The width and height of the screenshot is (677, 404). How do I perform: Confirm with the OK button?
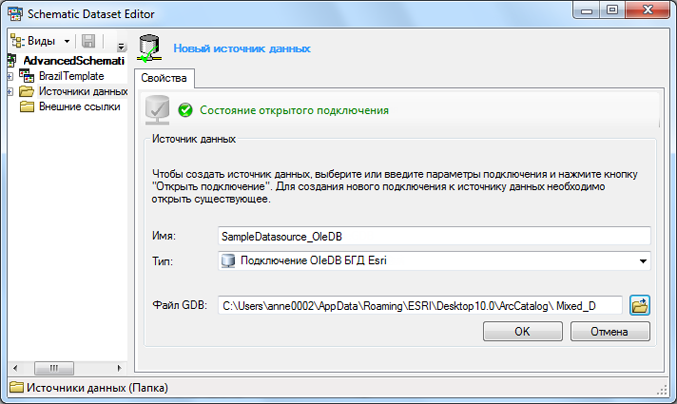click(522, 331)
